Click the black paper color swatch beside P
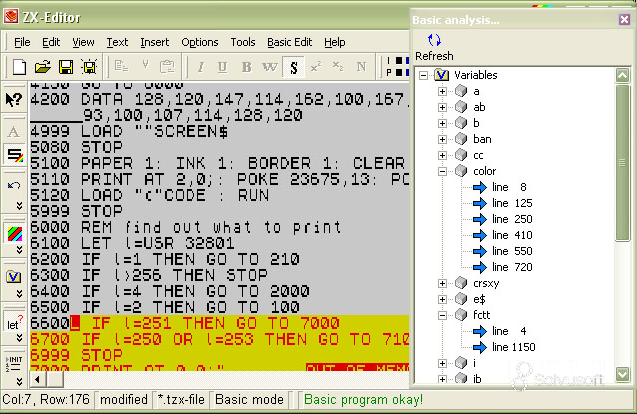This screenshot has height=414, width=637. click(x=399, y=72)
